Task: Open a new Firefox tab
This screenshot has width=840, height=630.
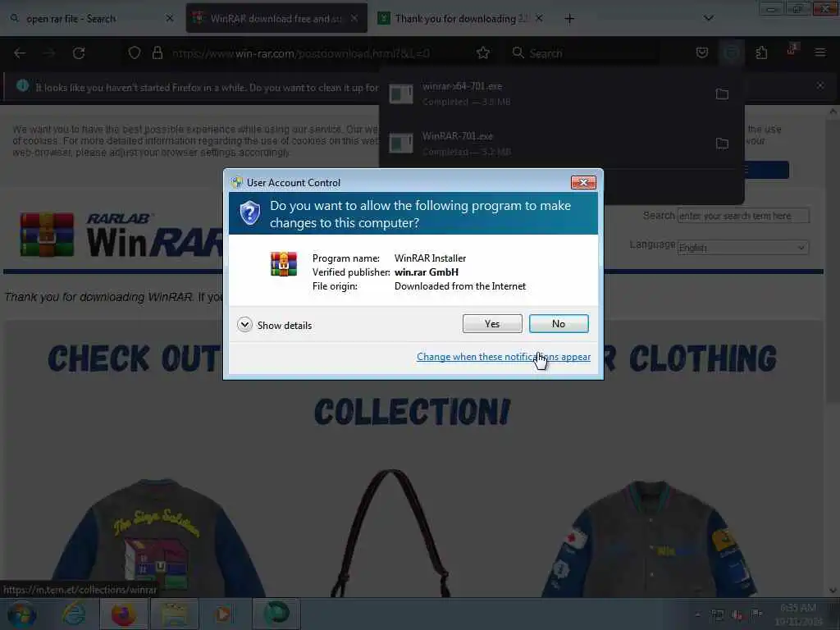Action: (569, 19)
